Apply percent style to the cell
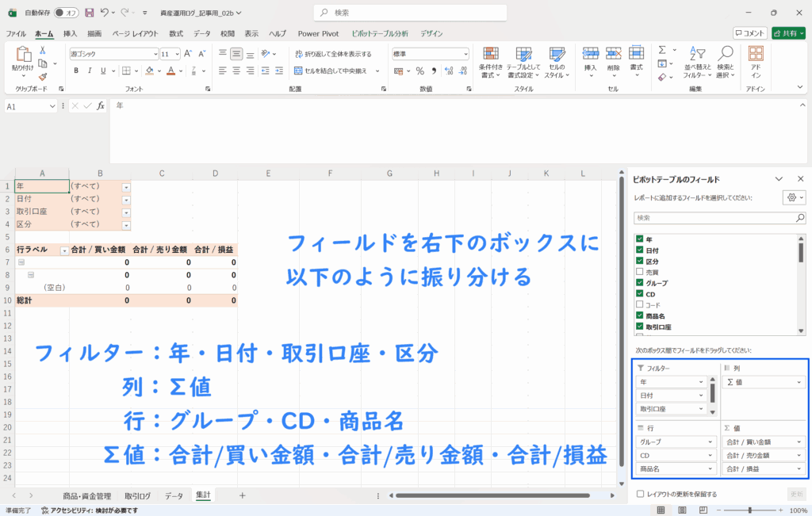This screenshot has width=812, height=516. (x=419, y=71)
